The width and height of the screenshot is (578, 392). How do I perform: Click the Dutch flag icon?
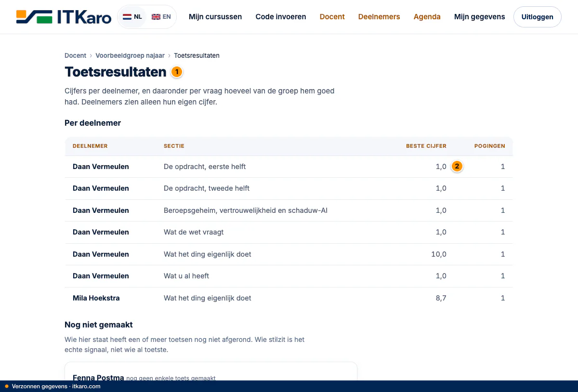[x=127, y=17]
